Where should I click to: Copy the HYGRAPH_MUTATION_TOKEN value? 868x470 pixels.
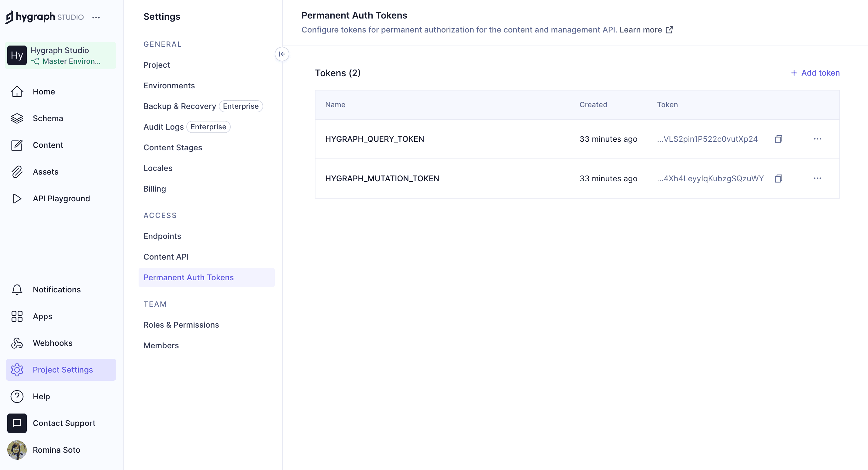779,179
